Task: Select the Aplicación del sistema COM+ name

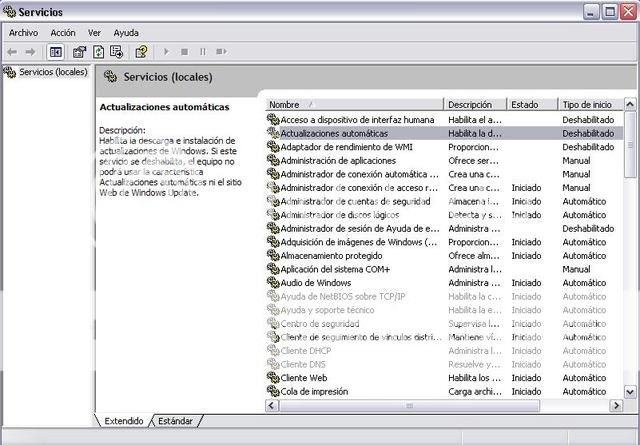Action: coord(335,269)
